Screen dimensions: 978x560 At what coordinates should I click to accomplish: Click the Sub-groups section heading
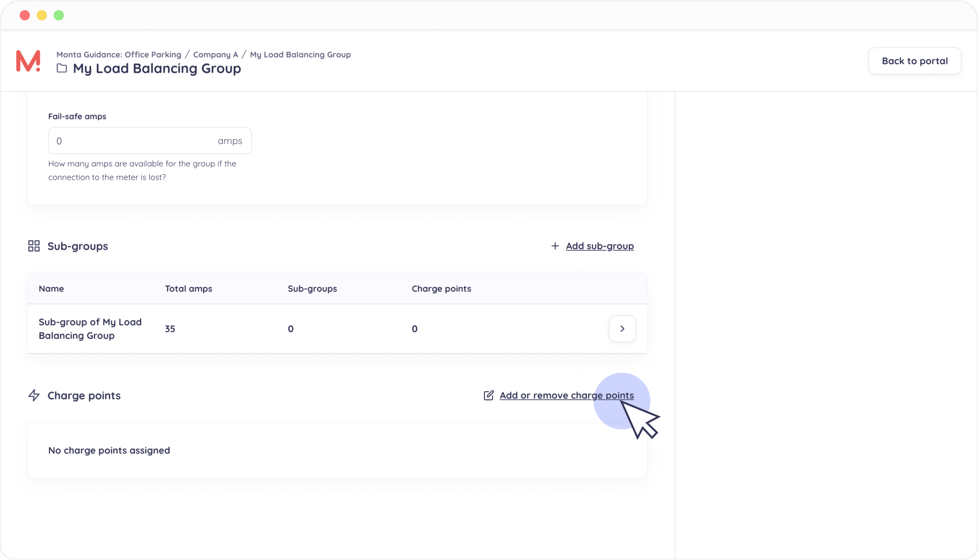coord(77,246)
